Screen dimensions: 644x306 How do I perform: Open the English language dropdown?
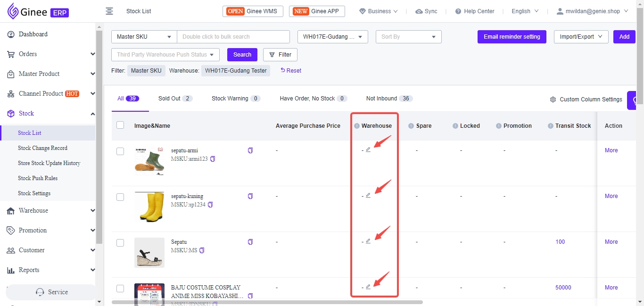tap(525, 11)
